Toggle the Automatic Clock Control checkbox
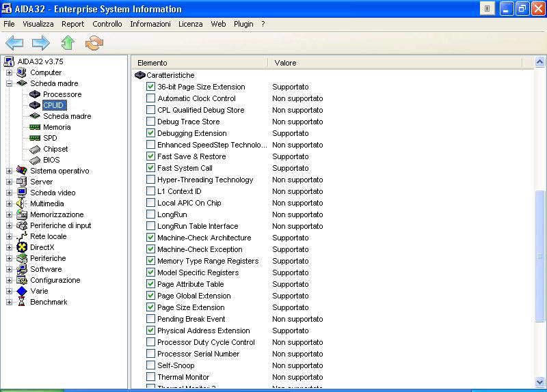This screenshot has width=547, height=392. (150, 98)
